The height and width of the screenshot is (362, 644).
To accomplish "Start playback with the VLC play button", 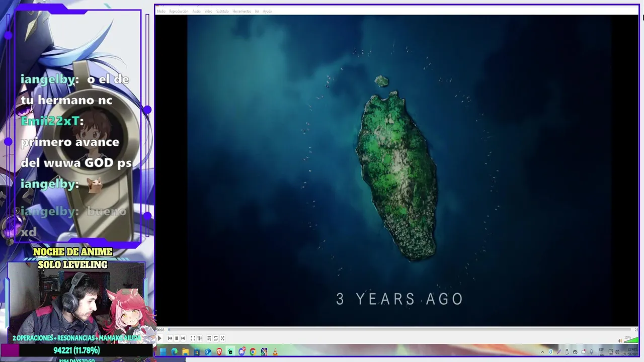I will click(x=159, y=338).
